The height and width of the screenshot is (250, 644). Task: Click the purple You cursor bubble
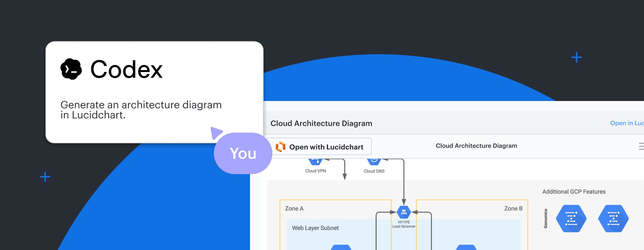click(243, 153)
